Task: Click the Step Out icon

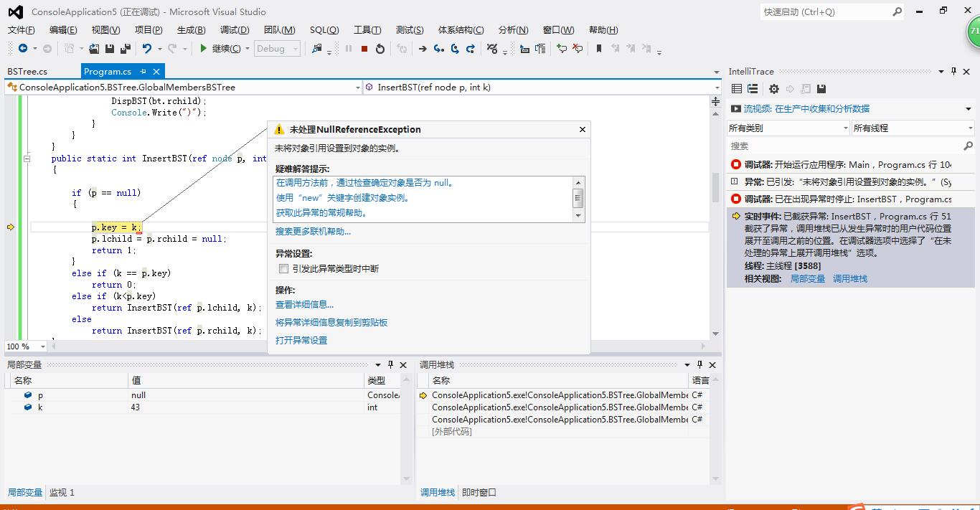Action: click(x=471, y=49)
